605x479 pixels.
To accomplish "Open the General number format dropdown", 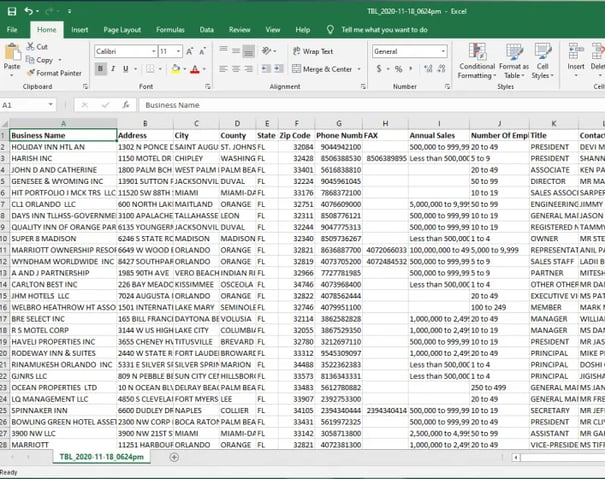I will point(443,51).
